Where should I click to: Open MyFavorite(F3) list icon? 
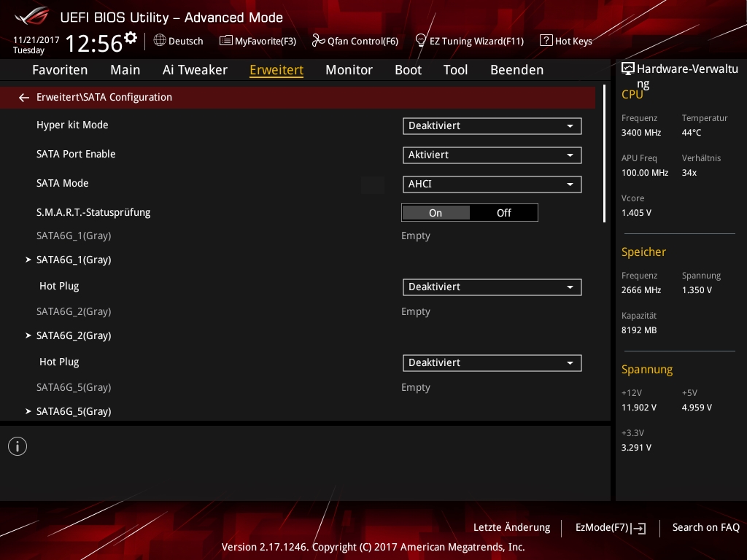[226, 41]
